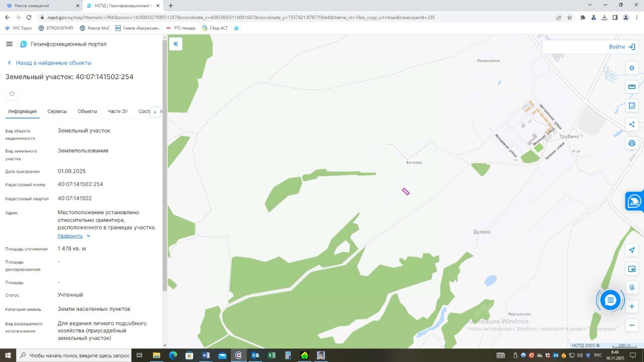This screenshot has width=644, height=362.
Task: Click the Земли населенных пунктов value
Action: 94,309
